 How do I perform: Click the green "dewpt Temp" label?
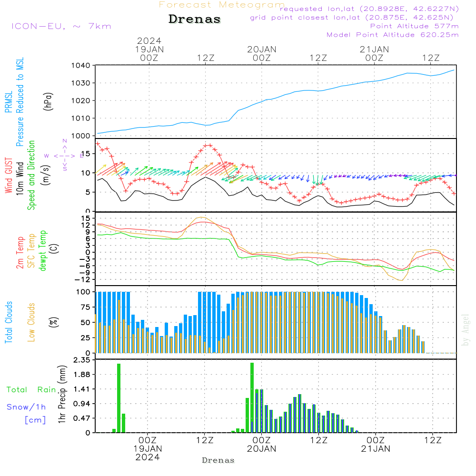pos(42,250)
